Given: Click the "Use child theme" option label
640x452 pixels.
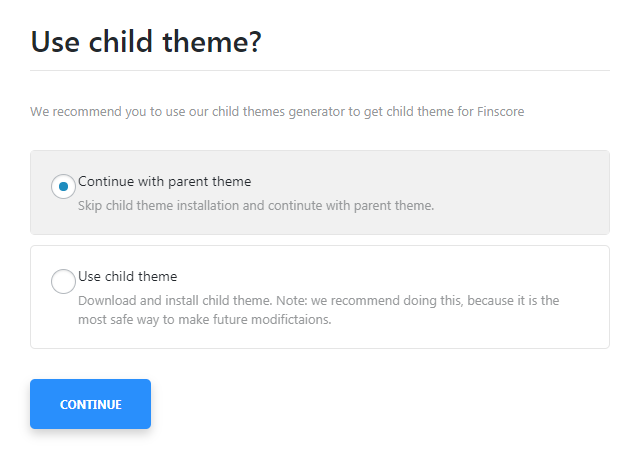Looking at the screenshot, I should coord(127,276).
